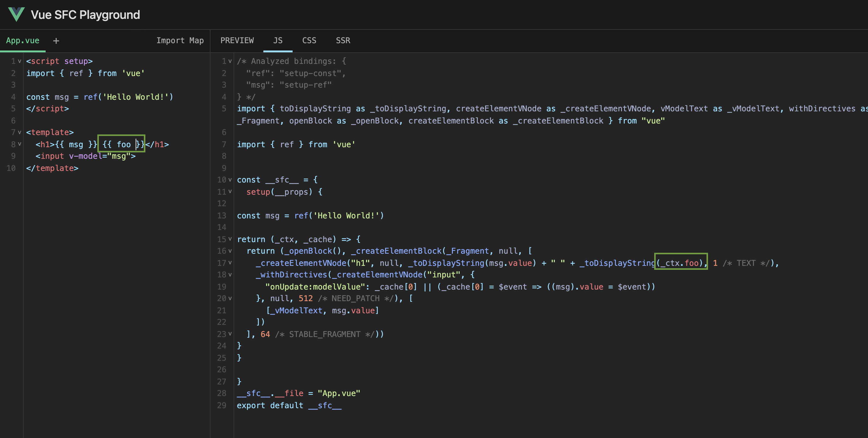Fold _createElementVNode h1 at output line 17
This screenshot has width=868, height=438.
pyautogui.click(x=230, y=263)
